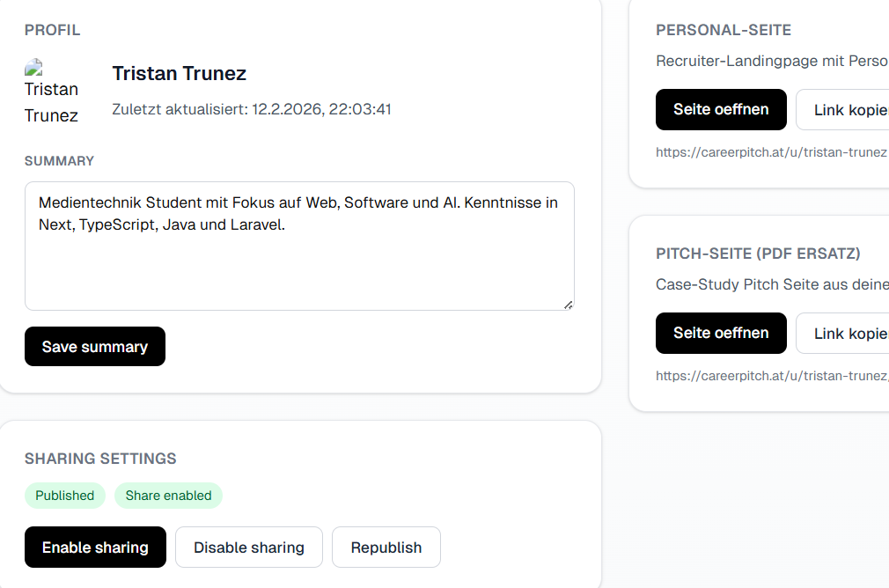
Task: Click the Share enabled status badge
Action: coord(168,496)
